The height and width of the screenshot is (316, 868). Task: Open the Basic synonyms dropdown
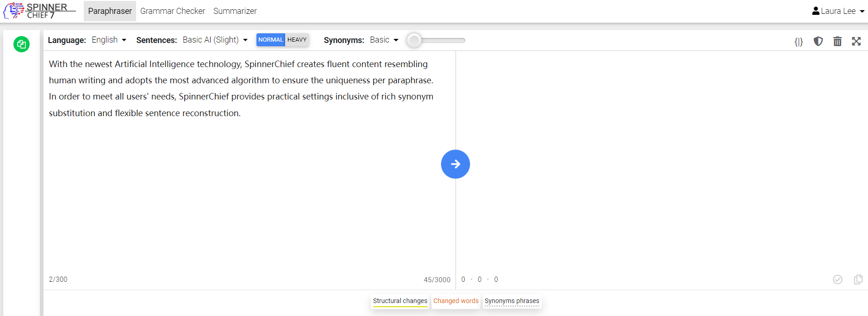[384, 40]
